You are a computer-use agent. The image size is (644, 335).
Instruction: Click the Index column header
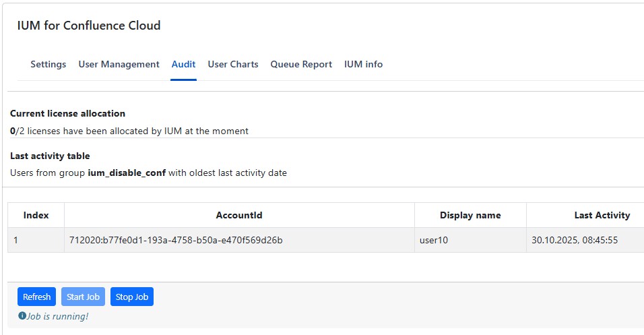click(x=36, y=216)
